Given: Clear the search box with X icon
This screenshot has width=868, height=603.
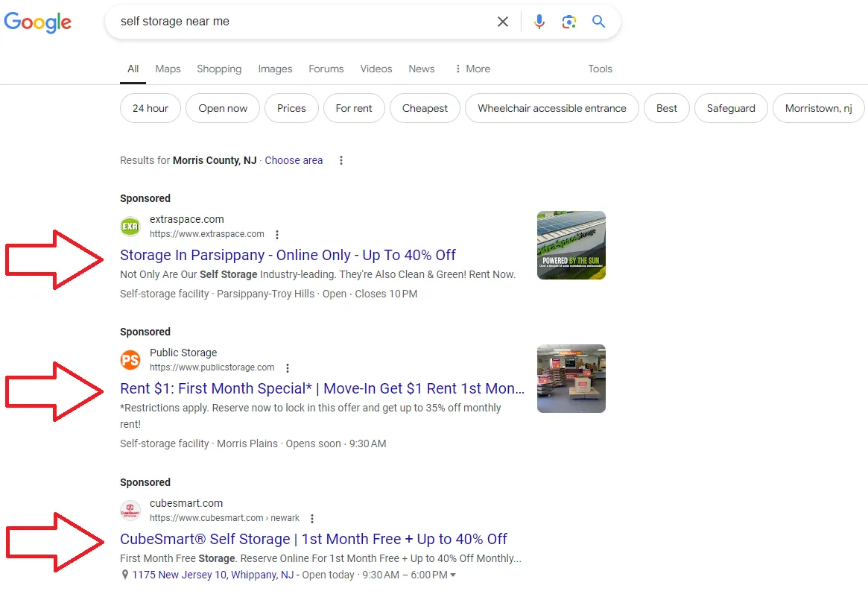Looking at the screenshot, I should [x=503, y=22].
